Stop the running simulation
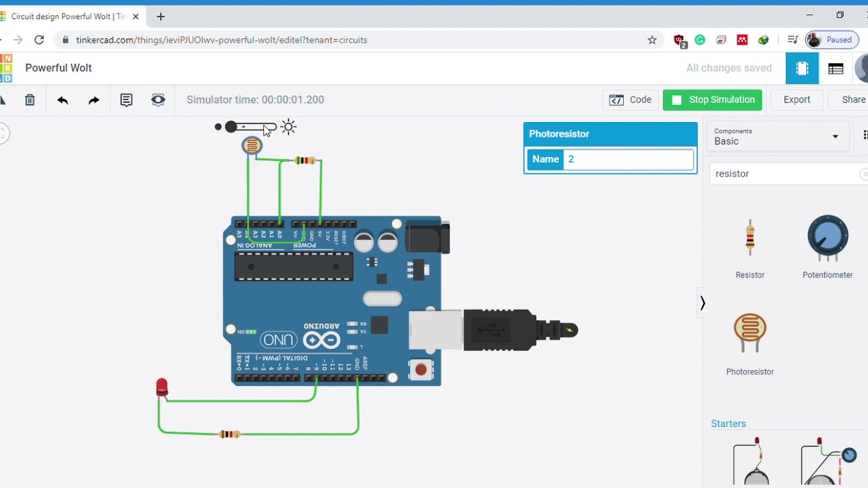Screen dimensions: 868x488 713,100
